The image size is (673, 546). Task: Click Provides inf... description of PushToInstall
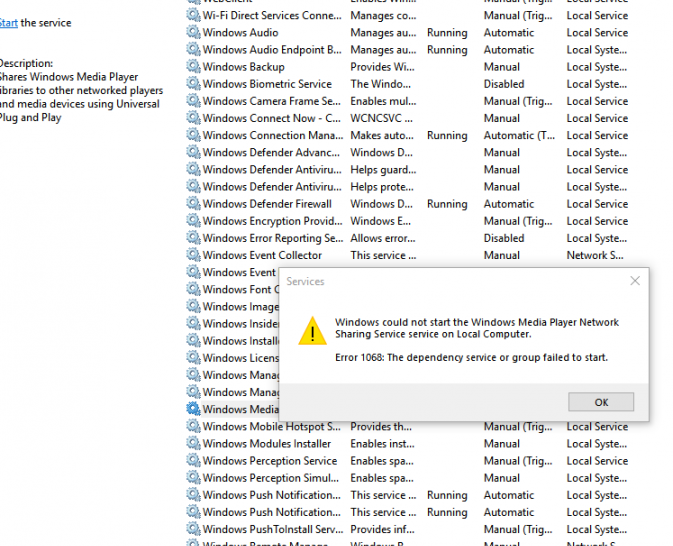[x=382, y=530]
